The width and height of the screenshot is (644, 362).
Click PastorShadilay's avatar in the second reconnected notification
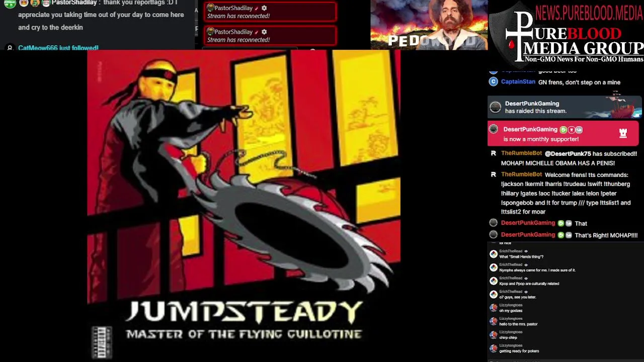pos(211,31)
